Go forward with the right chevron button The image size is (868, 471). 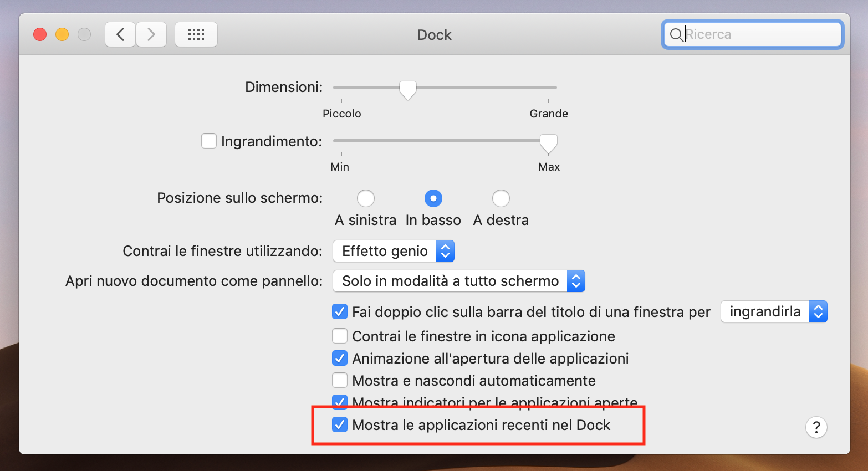[x=151, y=34]
